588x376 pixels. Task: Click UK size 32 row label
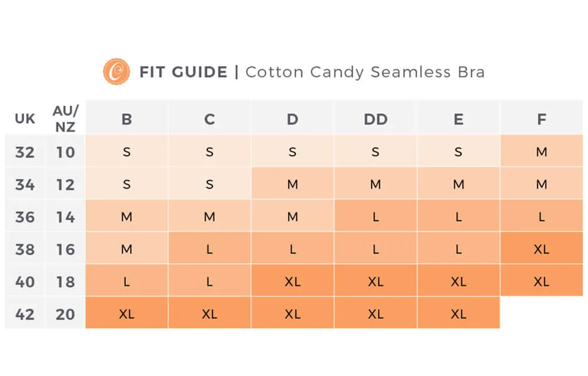click(25, 152)
